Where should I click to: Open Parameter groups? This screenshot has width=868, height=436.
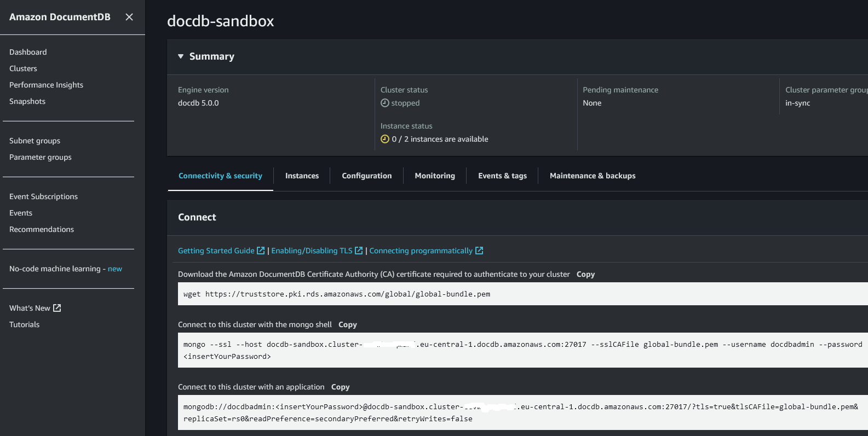[x=41, y=157]
